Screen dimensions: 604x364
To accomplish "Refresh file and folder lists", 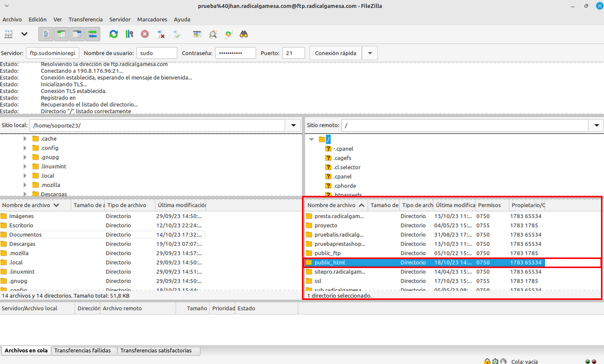I will click(113, 34).
